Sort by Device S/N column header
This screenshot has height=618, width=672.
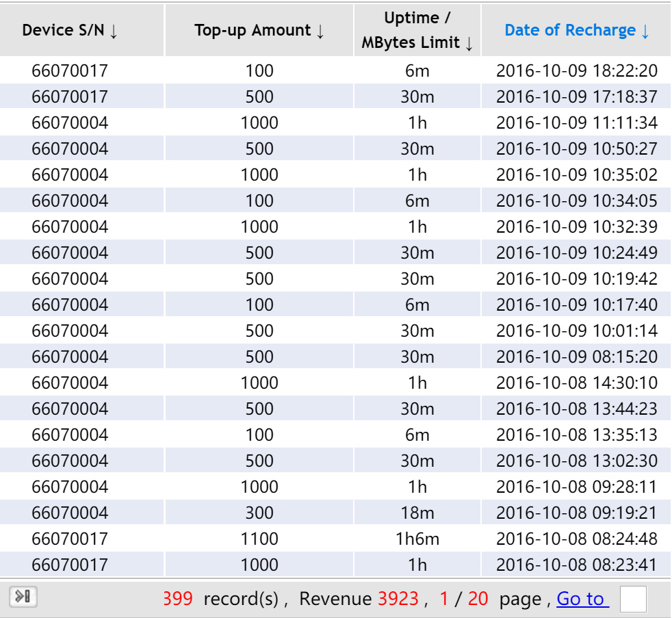[x=69, y=30]
